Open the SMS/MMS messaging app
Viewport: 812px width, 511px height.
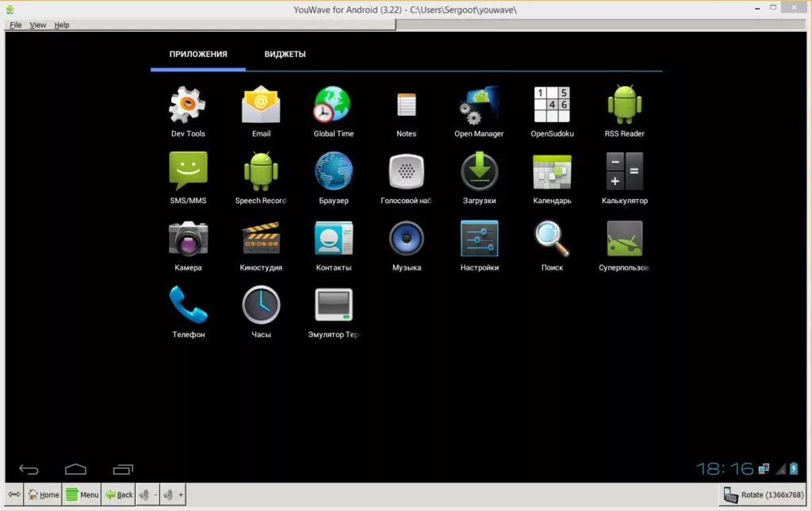tap(188, 171)
